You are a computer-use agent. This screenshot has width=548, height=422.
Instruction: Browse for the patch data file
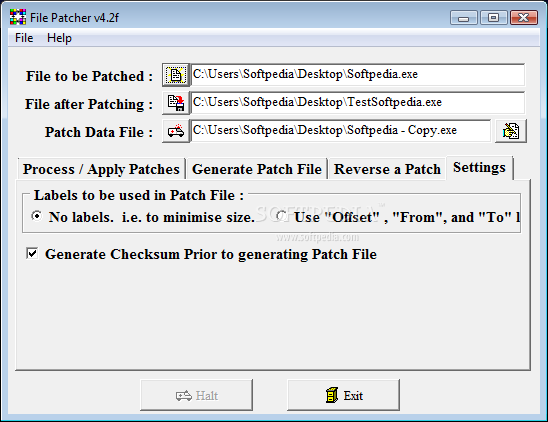click(176, 131)
